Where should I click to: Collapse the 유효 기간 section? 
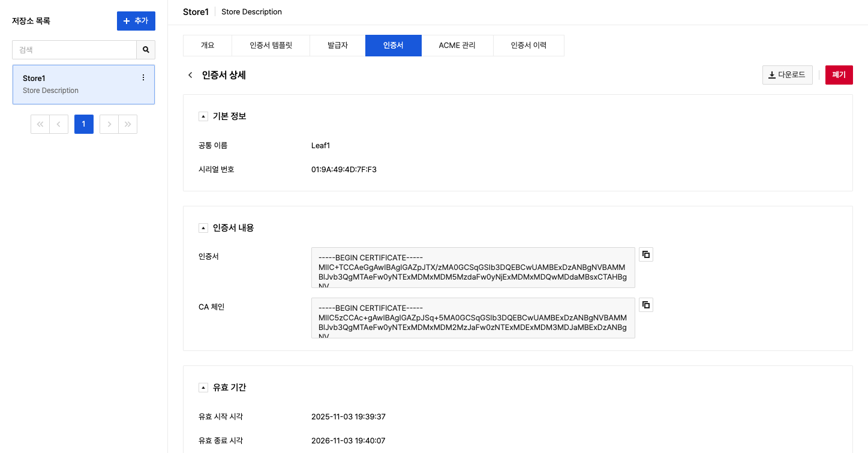point(203,388)
